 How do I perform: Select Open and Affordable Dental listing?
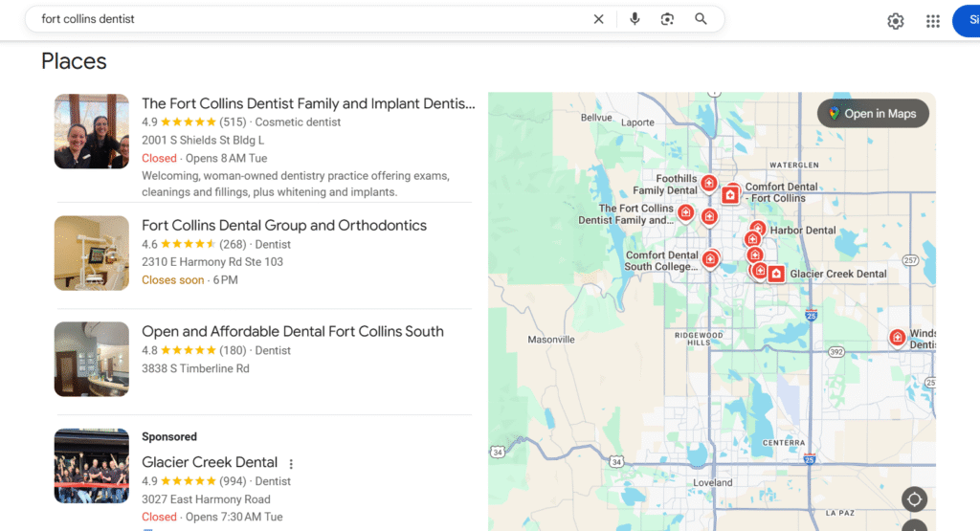pos(292,332)
